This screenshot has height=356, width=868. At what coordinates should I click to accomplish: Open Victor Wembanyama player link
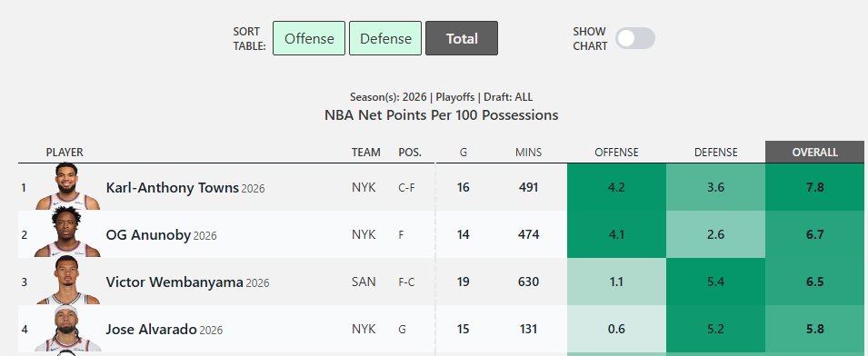coord(175,282)
